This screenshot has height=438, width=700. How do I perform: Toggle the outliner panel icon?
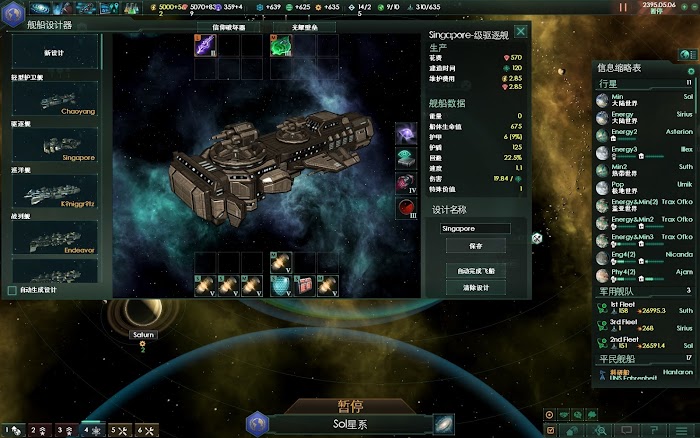pos(687,55)
